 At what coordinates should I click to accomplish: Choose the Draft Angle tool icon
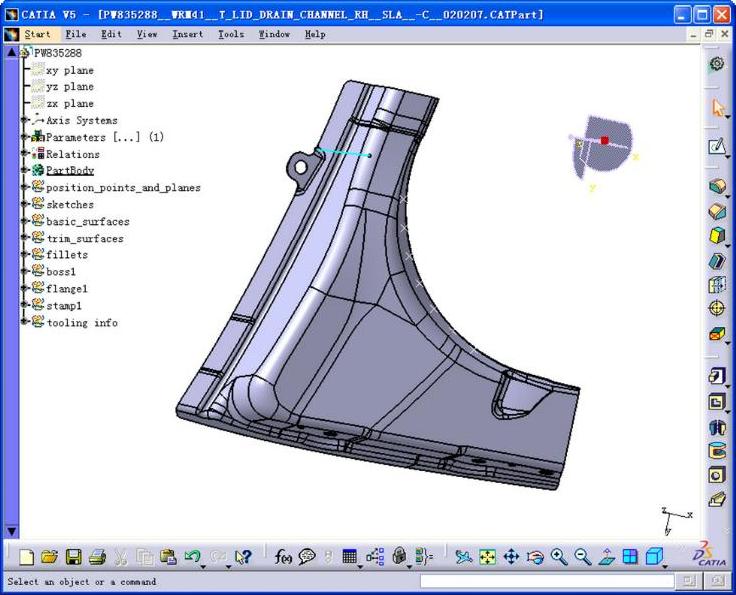tap(717, 427)
